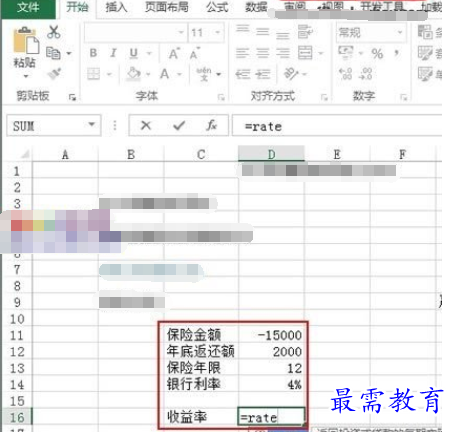
Task: Click Cell Styles icon
Action: 425,74
